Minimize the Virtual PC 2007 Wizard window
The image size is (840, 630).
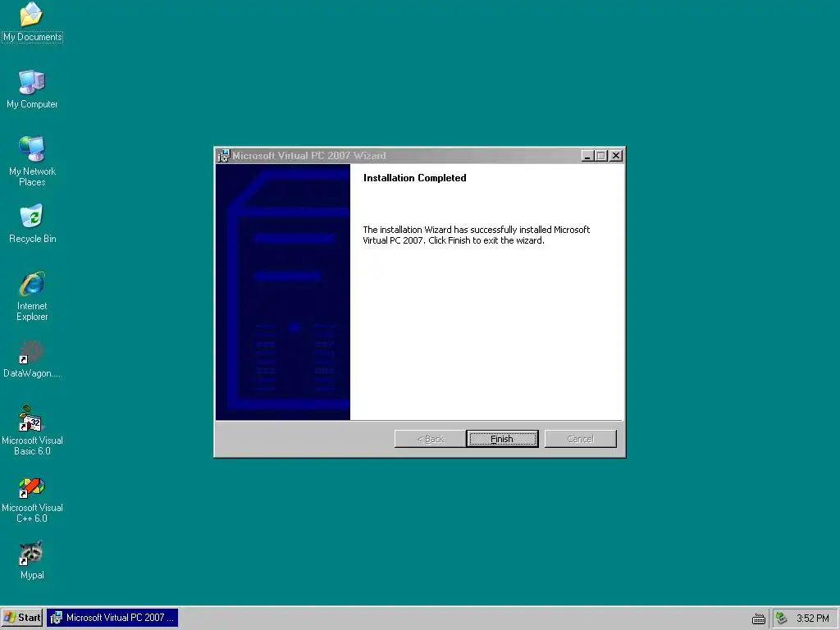coord(587,156)
